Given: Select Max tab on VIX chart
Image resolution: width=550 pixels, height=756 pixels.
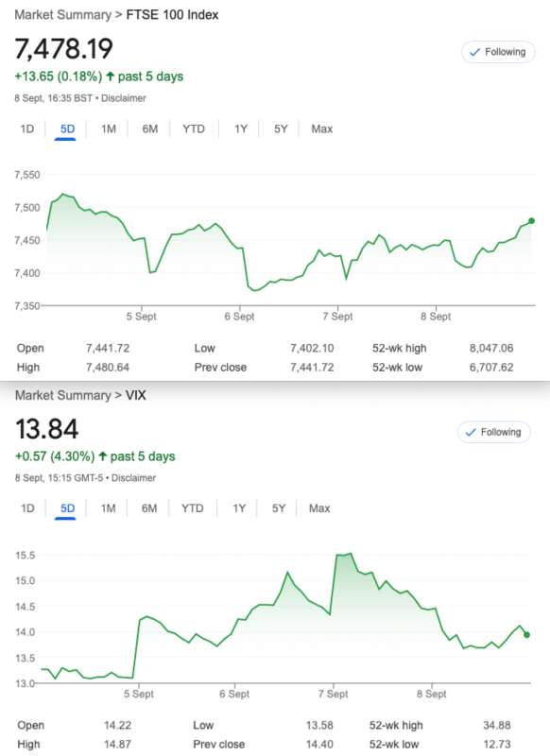Looking at the screenshot, I should 319,508.
